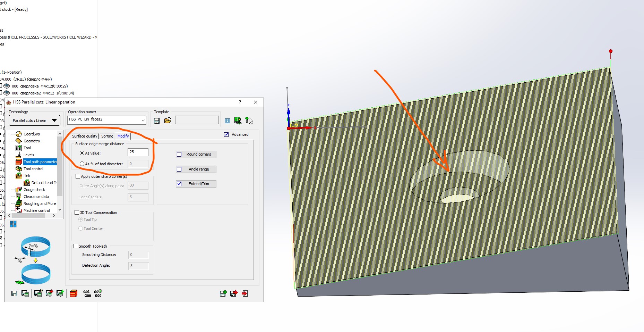
Task: Check the Round corners checkbox
Action: coord(179,154)
